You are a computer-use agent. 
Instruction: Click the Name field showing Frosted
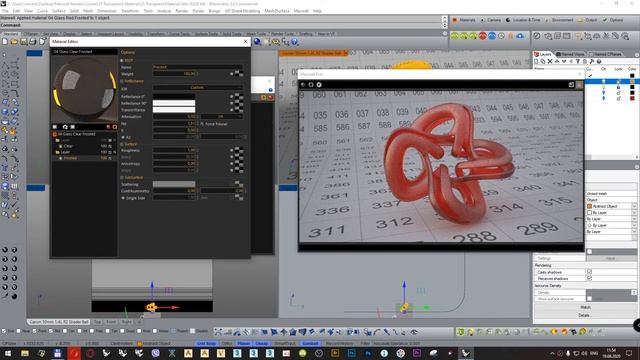tap(198, 67)
